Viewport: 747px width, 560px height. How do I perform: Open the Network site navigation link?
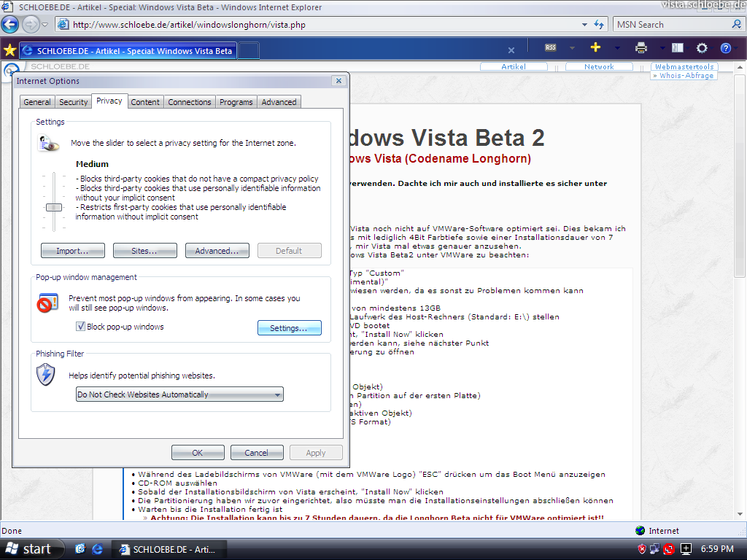click(x=599, y=66)
